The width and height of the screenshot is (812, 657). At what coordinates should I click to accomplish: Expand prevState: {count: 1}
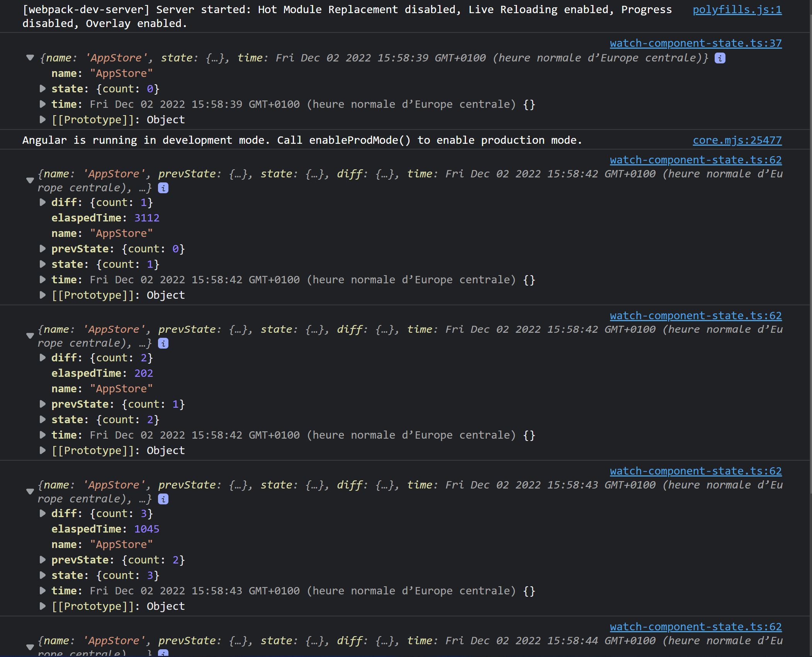point(42,404)
